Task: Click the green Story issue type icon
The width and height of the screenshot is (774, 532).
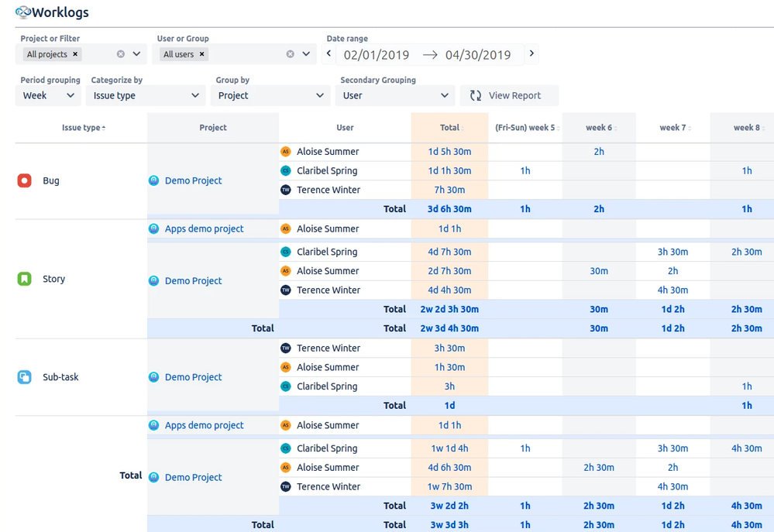Action: tap(23, 279)
